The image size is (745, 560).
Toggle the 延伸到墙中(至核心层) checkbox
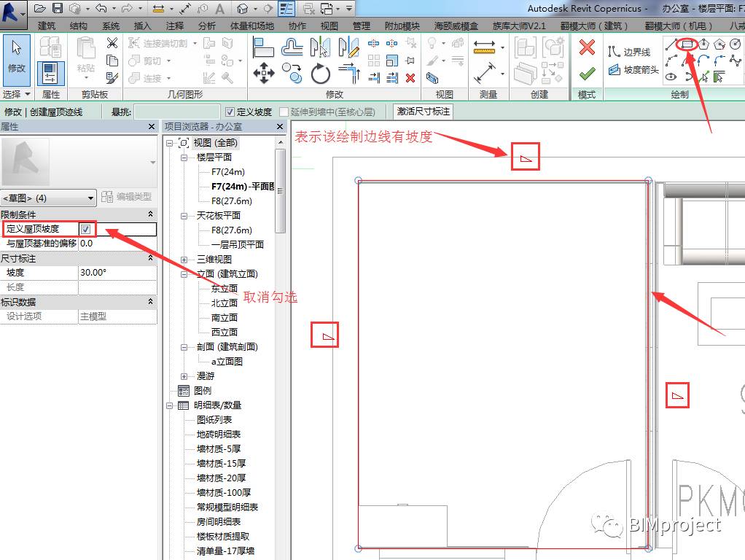click(284, 112)
